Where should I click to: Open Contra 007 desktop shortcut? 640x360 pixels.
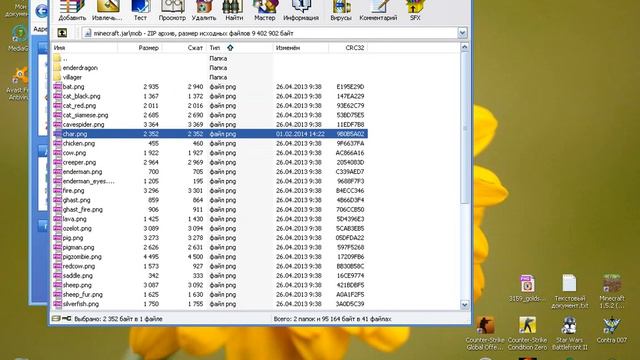click(611, 329)
